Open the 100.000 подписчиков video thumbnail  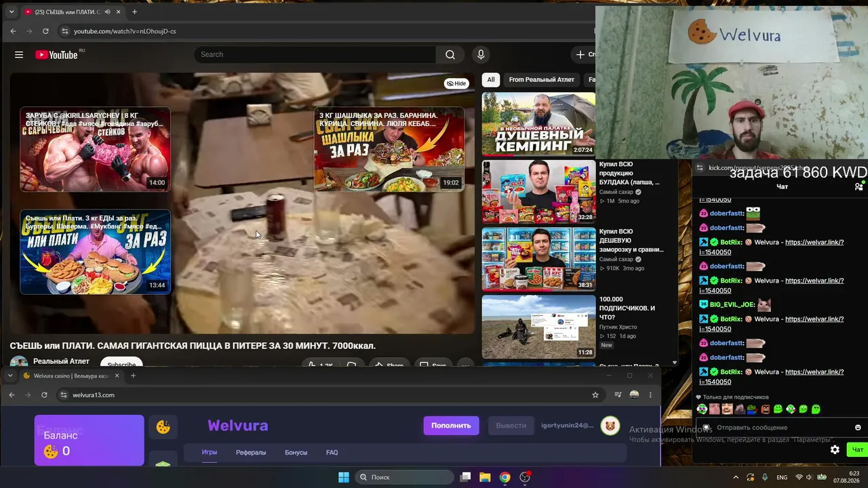pyautogui.click(x=538, y=327)
